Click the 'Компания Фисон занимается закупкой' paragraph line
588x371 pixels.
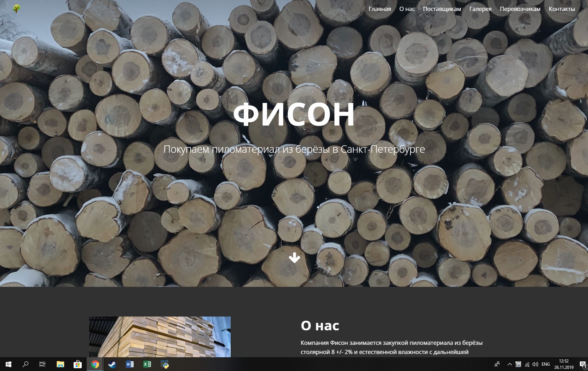(392, 343)
